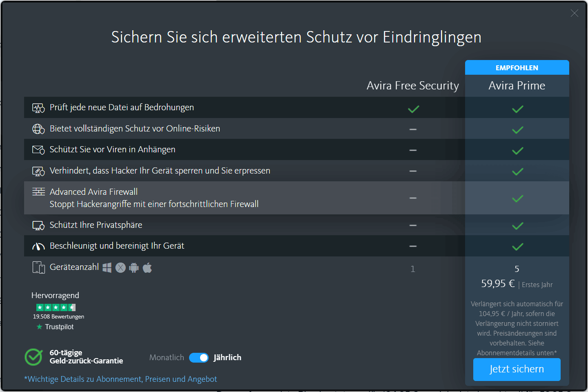Click device count 5 under Avira Prime

[x=517, y=269]
